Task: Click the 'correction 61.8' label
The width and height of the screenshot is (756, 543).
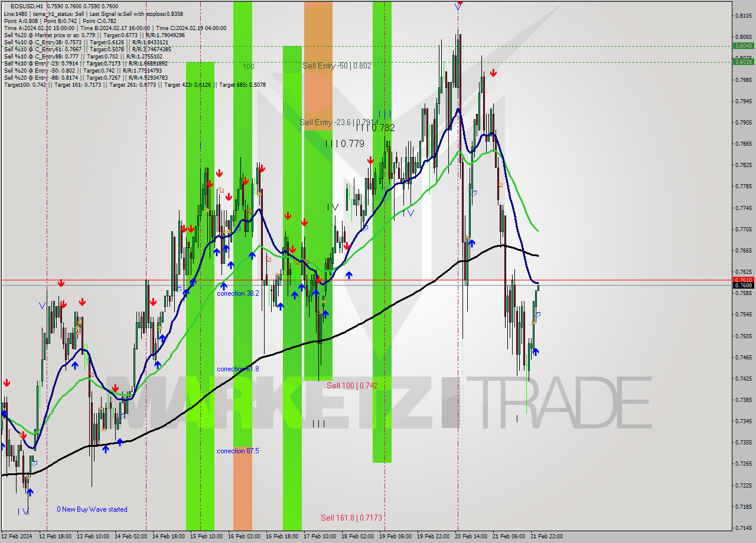Action: tap(238, 368)
